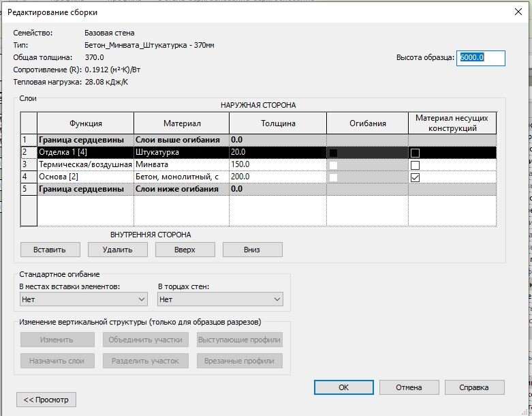The image size is (532, 416).
Task: Click the Материал несущих конструкций column header
Action: [452, 123]
